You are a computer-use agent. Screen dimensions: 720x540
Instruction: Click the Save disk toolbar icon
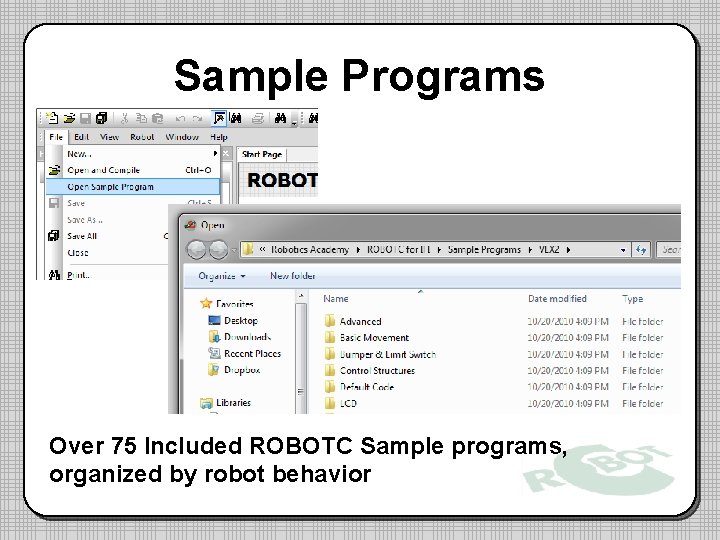pyautogui.click(x=85, y=118)
